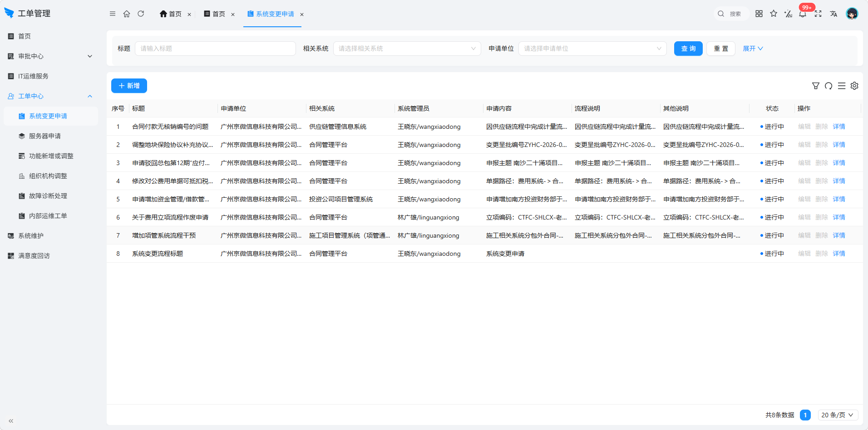Expand more filters via the 展开 link

(x=753, y=49)
